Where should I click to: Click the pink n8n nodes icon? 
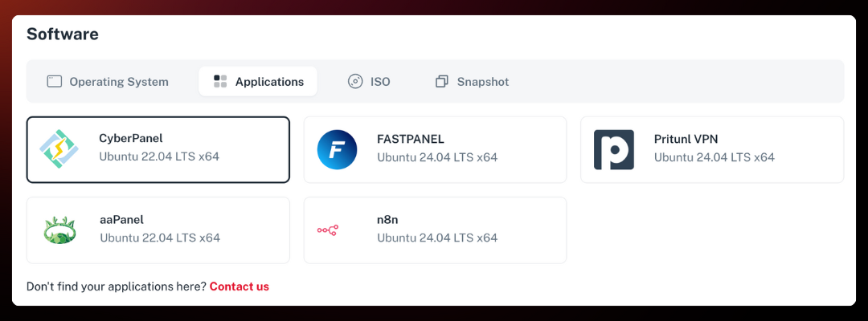coord(328,230)
